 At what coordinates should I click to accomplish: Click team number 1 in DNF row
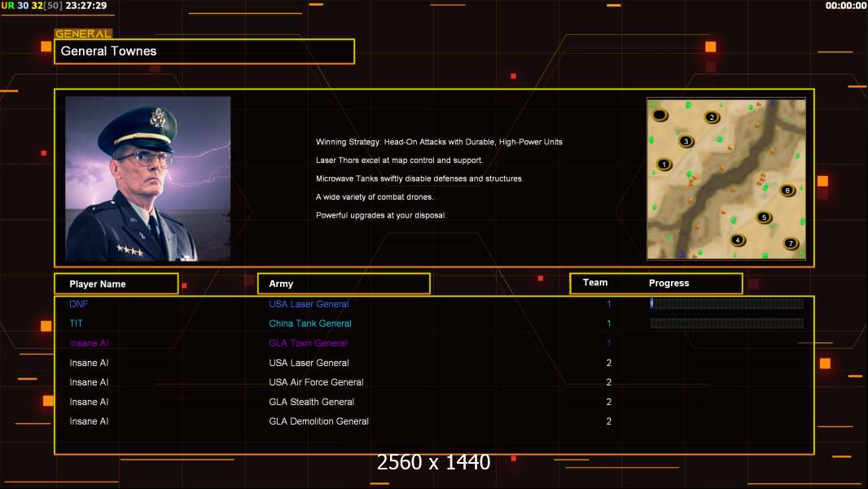[608, 304]
